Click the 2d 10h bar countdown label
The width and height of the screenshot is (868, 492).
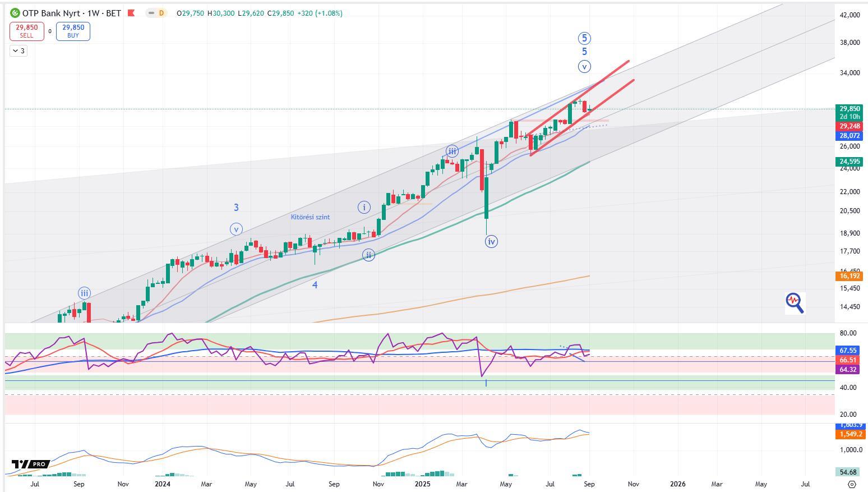(849, 117)
